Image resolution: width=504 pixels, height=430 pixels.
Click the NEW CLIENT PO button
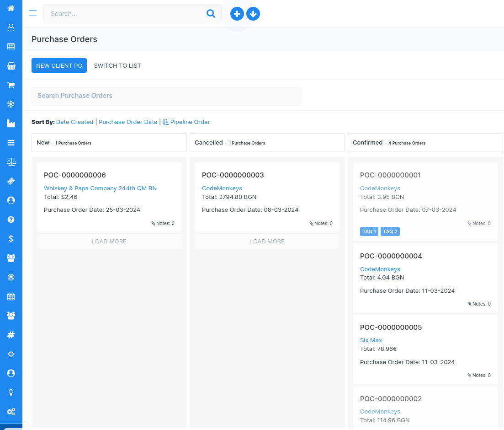point(59,65)
